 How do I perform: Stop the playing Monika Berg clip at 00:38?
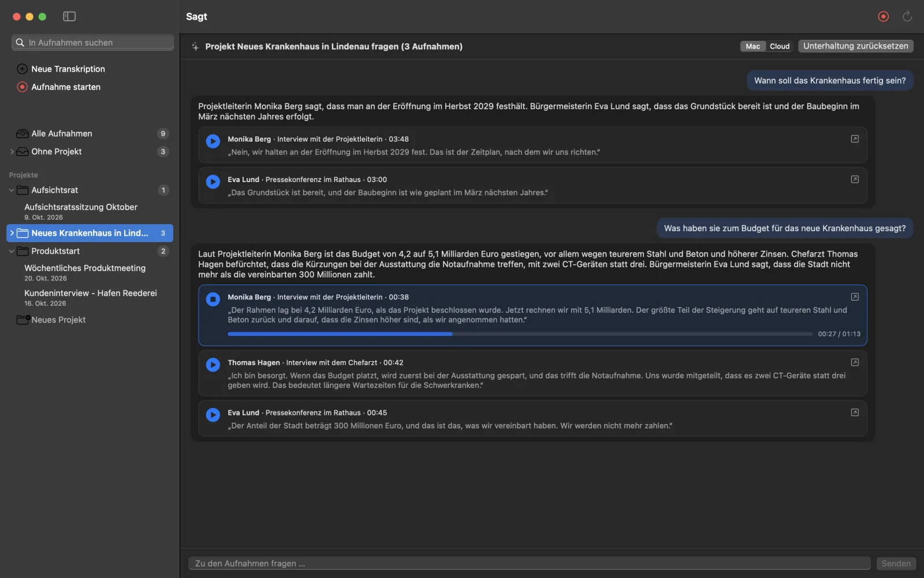coord(213,299)
